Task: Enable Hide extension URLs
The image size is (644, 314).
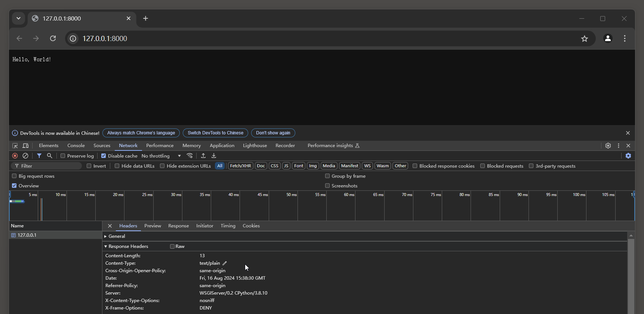Action: [162, 166]
